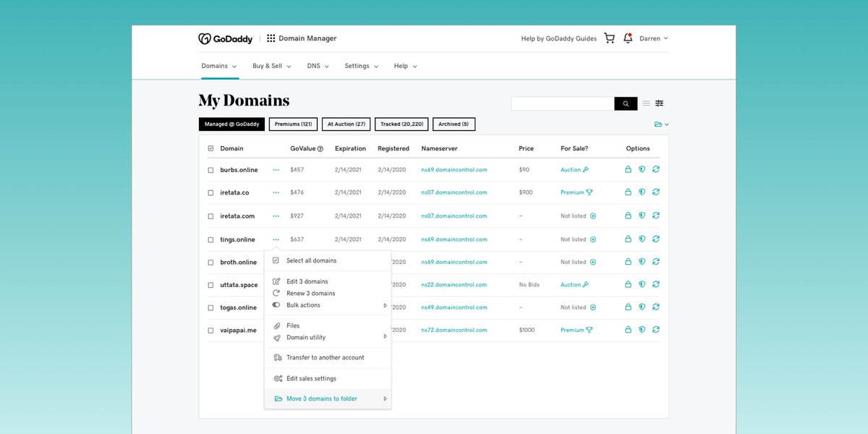Check the vaipapai.me checkbox
This screenshot has height=434, width=868.
point(210,331)
